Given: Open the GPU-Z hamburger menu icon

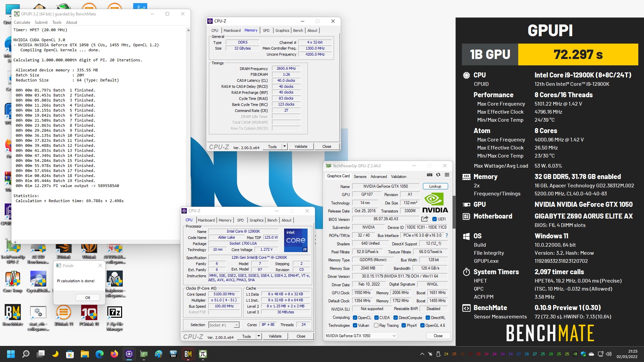Looking at the screenshot, I should click(x=447, y=175).
